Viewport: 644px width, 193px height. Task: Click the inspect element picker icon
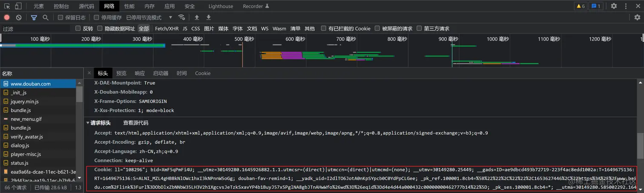6,6
